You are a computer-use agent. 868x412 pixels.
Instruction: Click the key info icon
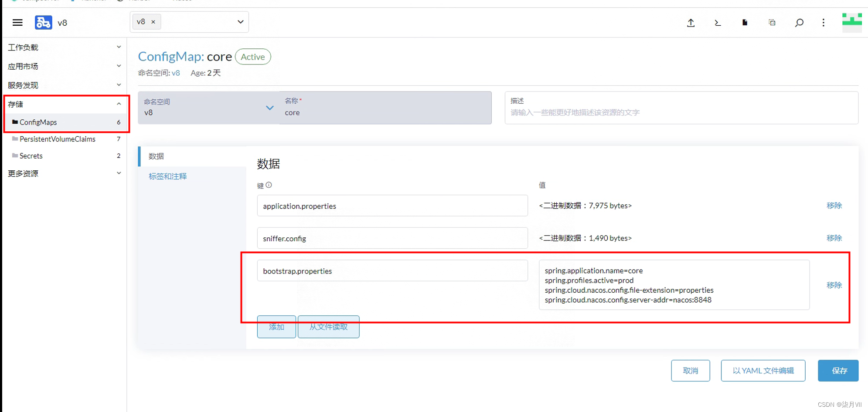coord(269,185)
